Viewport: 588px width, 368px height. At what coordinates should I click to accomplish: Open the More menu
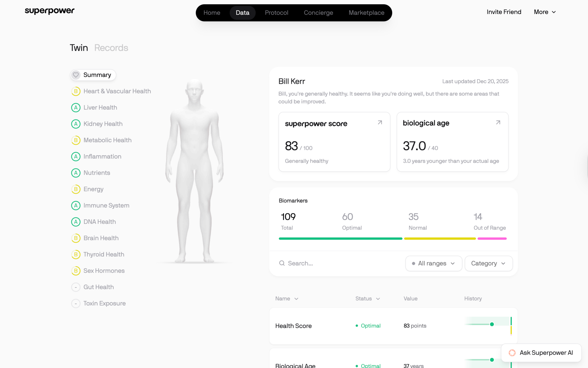click(545, 12)
